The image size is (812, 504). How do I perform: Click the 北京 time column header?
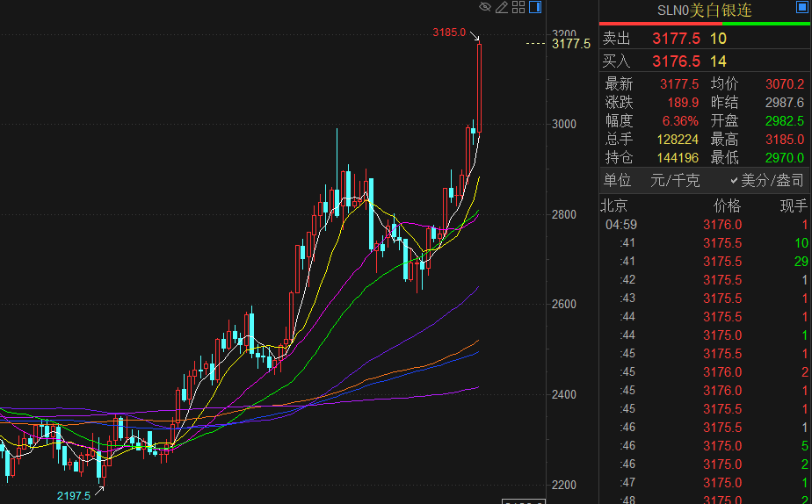coord(614,206)
